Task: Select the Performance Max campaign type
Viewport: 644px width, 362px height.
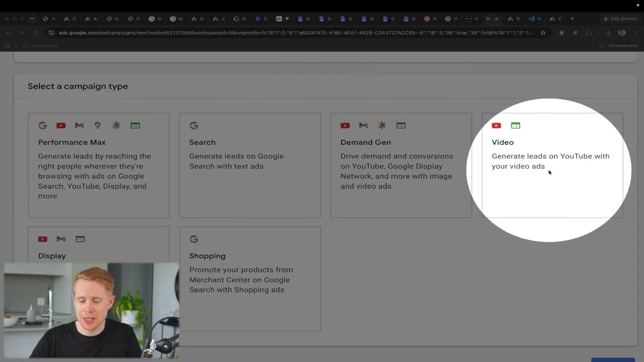Action: coord(99,165)
